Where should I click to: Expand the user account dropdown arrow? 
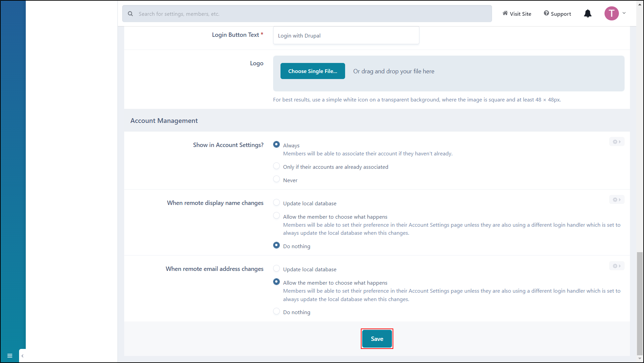[624, 13]
